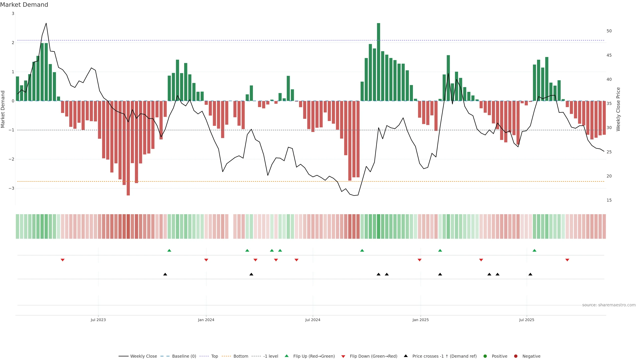Click black Price crosses -1 legend triangle

[x=406, y=356]
